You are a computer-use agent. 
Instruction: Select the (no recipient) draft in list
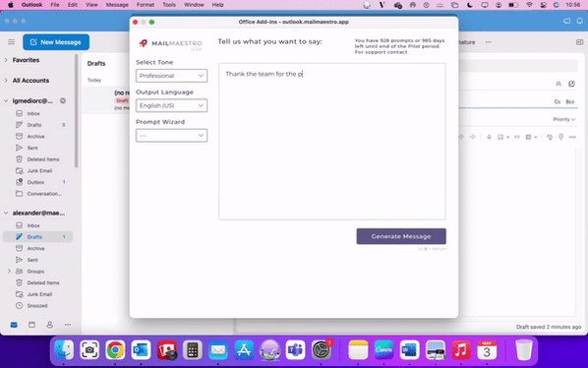coord(106,100)
